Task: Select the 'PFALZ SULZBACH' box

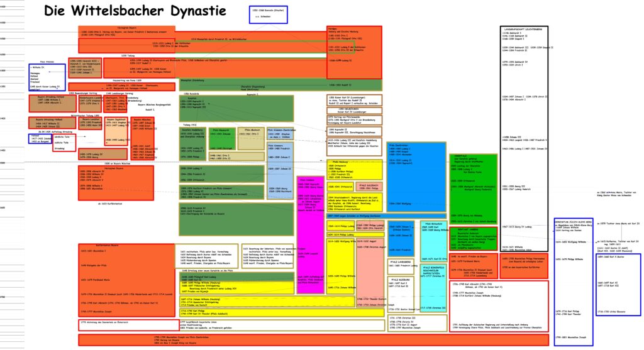Action: 369,187
